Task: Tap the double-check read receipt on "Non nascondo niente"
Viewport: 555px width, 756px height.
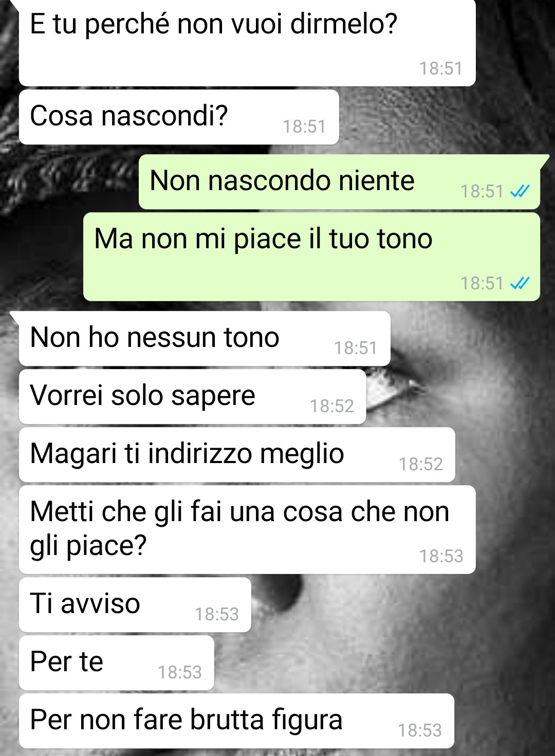Action: 520,192
